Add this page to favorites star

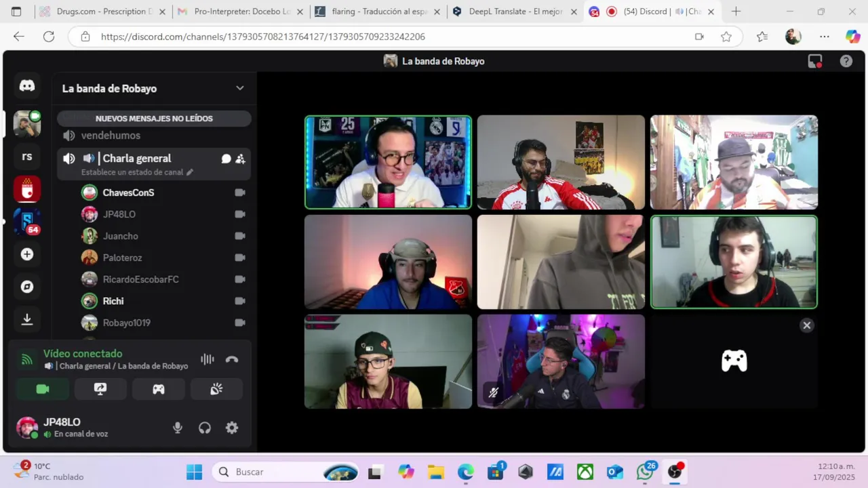726,37
